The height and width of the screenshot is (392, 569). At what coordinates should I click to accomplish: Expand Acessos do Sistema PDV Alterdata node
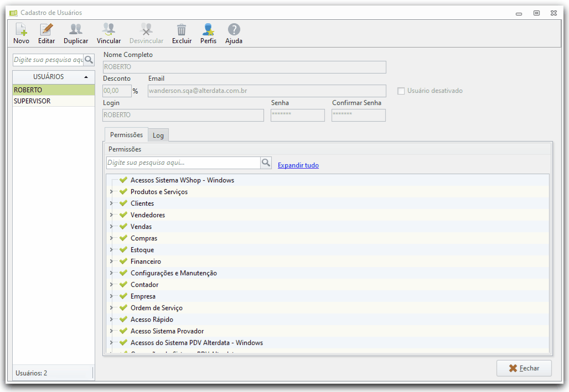(111, 342)
